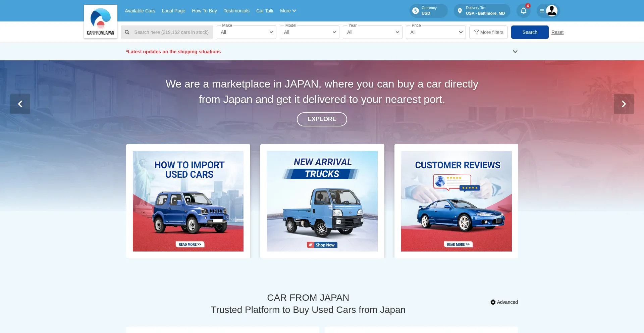Expand the More navigation menu
Screen dimensions: 644x333
coord(288,11)
